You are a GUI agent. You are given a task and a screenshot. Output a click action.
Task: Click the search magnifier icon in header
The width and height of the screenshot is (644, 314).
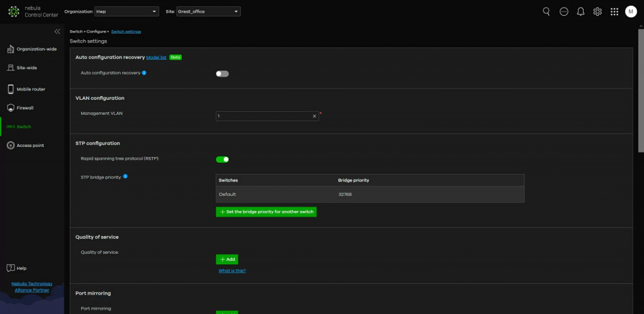coord(546,11)
